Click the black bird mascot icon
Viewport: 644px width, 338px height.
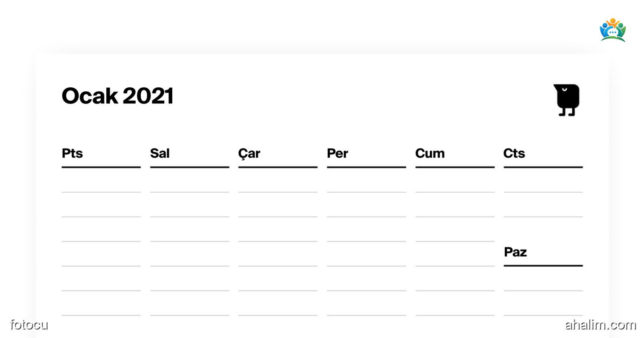click(x=567, y=100)
